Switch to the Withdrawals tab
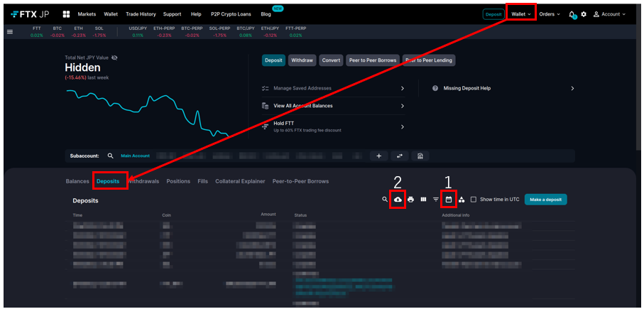 [143, 181]
